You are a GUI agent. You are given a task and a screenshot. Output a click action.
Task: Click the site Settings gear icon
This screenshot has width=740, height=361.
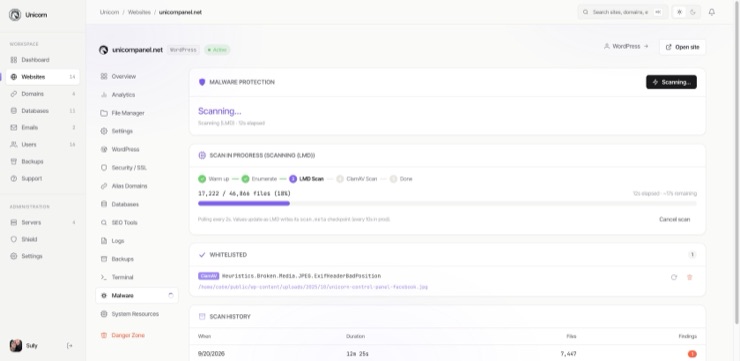pyautogui.click(x=104, y=131)
